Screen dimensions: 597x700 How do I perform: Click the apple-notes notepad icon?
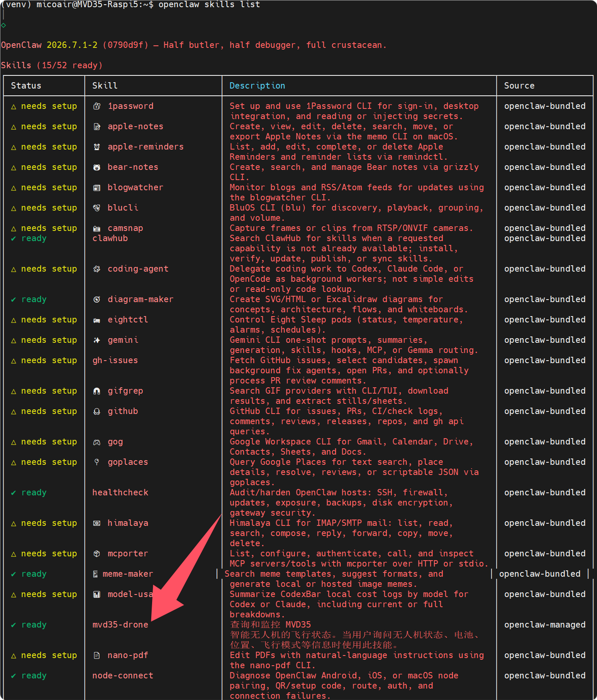pyautogui.click(x=97, y=127)
